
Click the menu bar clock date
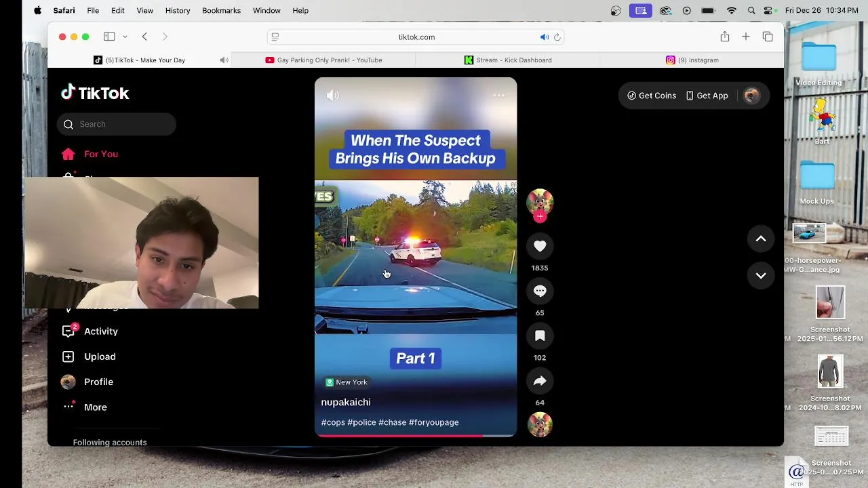(823, 10)
